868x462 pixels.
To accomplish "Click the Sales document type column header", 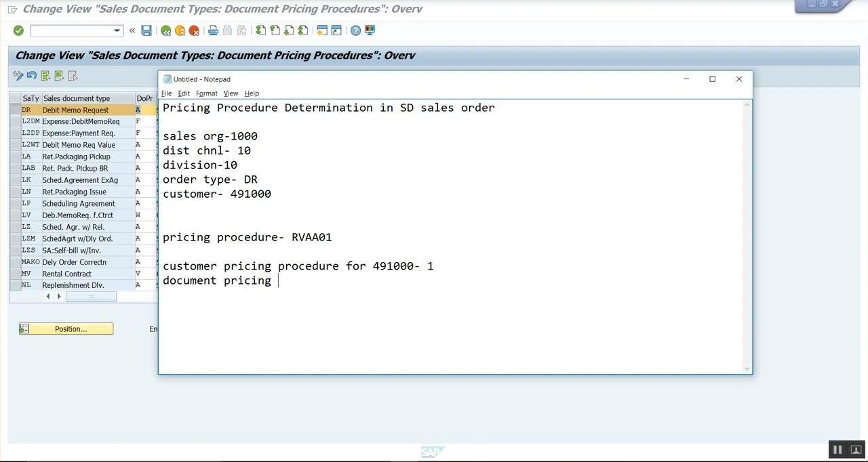I will pos(88,98).
